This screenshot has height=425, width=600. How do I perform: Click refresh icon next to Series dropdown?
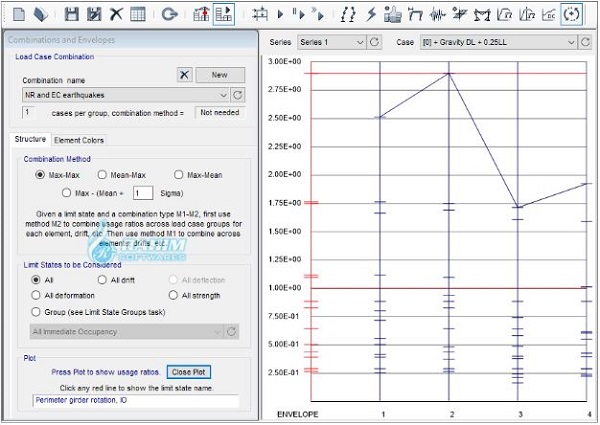coord(375,43)
